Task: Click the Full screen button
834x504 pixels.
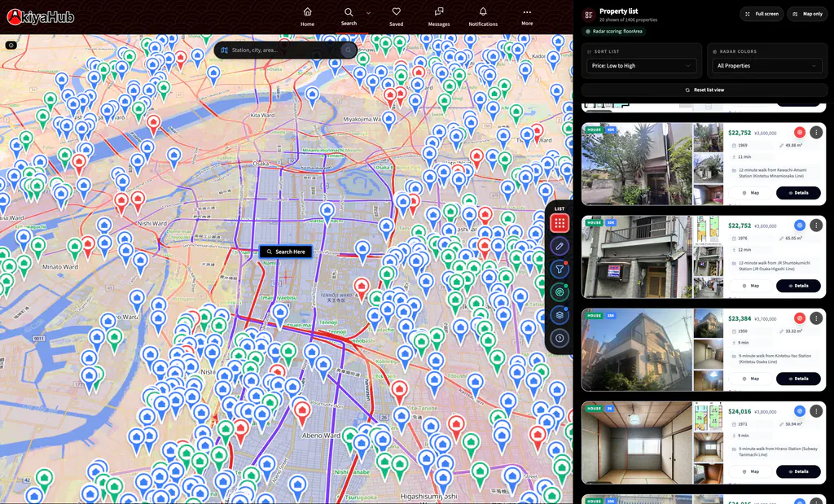Action: (x=762, y=14)
